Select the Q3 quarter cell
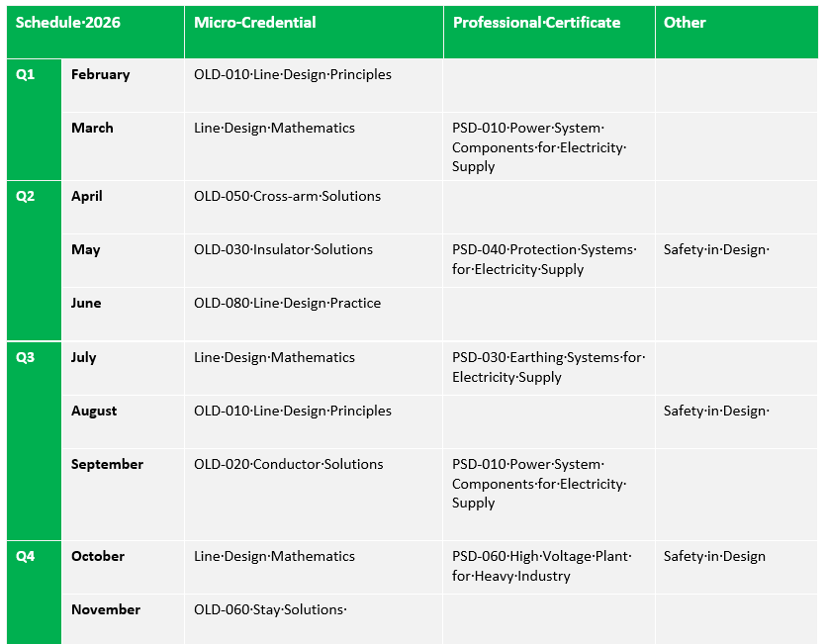The height and width of the screenshot is (644, 827). (26, 358)
